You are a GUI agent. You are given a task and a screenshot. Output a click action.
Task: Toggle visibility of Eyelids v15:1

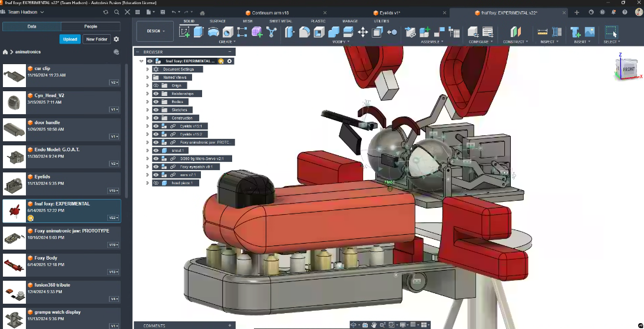point(156,126)
